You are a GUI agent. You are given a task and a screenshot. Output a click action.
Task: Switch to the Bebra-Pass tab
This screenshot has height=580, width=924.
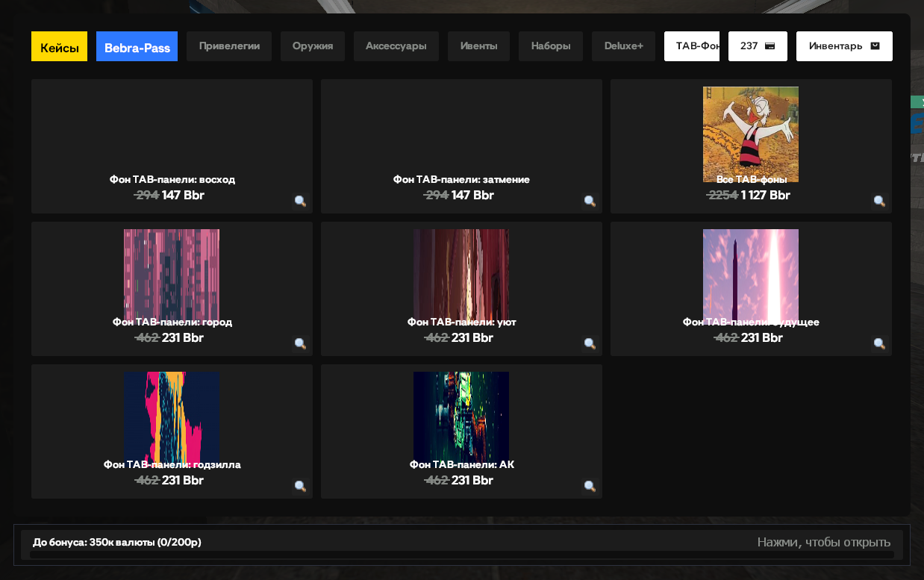[137, 46]
